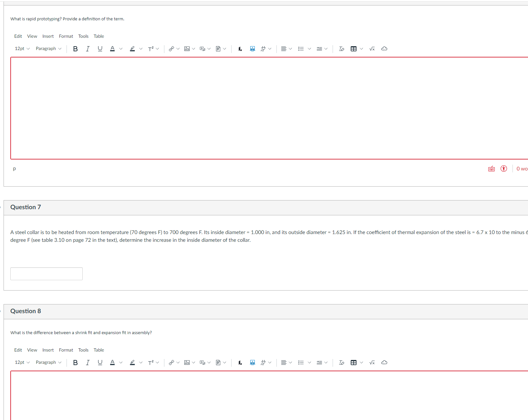Click the image icon in the rapid prototyping toolbar
The width and height of the screenshot is (528, 420).
(187, 49)
